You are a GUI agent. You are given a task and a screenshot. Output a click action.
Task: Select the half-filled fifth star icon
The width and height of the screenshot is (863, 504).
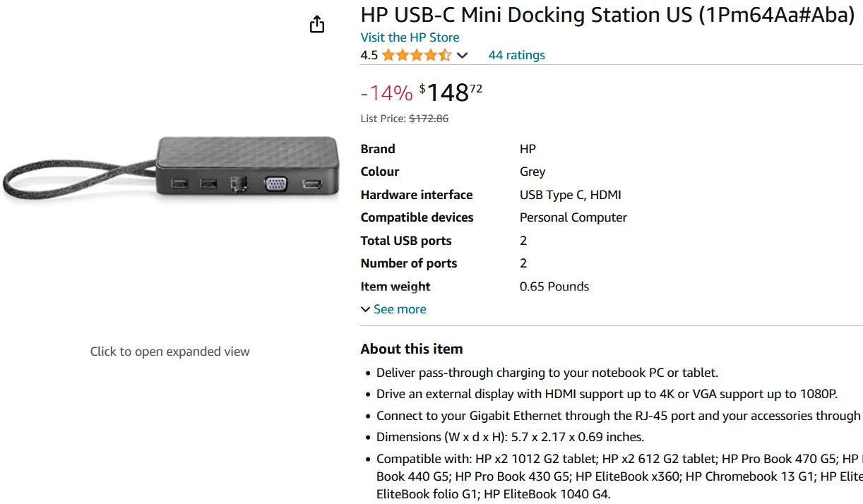click(444, 54)
